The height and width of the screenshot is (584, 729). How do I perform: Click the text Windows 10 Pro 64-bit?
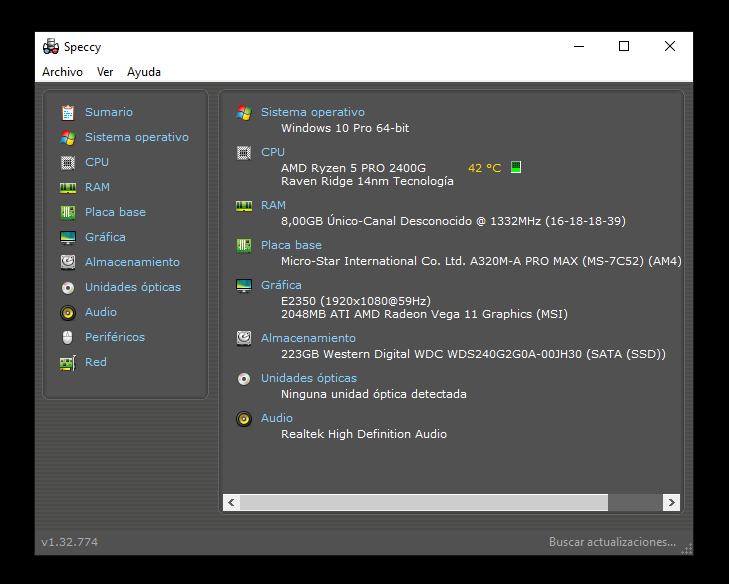tap(345, 128)
